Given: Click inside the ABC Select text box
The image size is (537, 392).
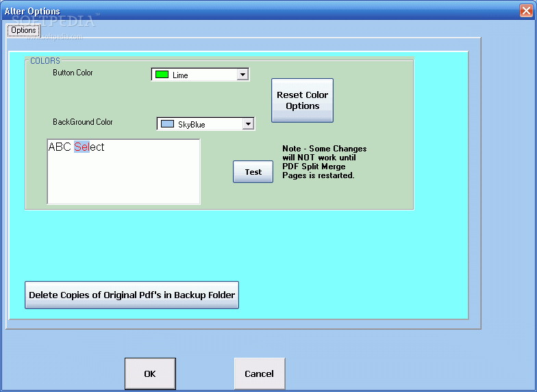Looking at the screenshot, I should click(x=123, y=171).
